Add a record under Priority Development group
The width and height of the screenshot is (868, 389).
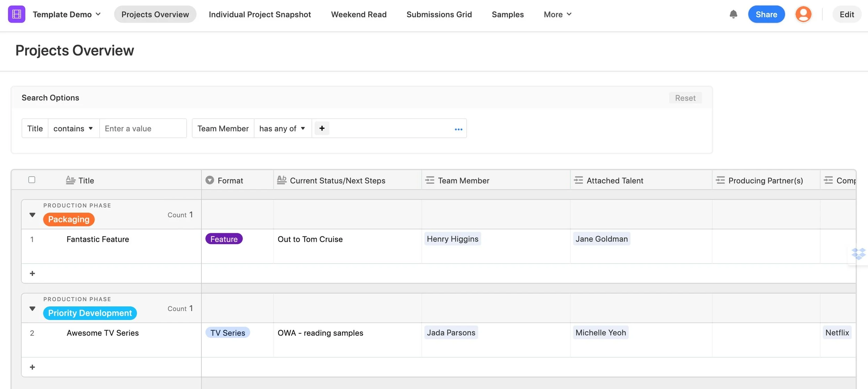tap(32, 367)
